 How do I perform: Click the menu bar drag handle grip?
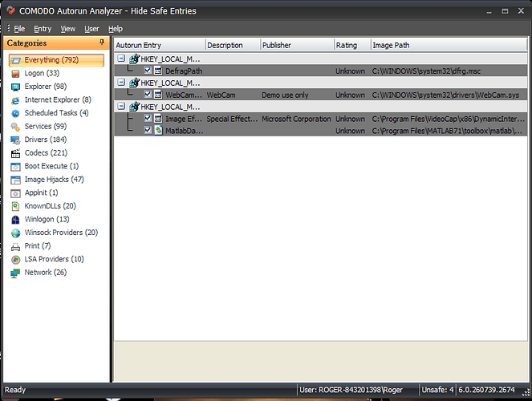[9, 29]
